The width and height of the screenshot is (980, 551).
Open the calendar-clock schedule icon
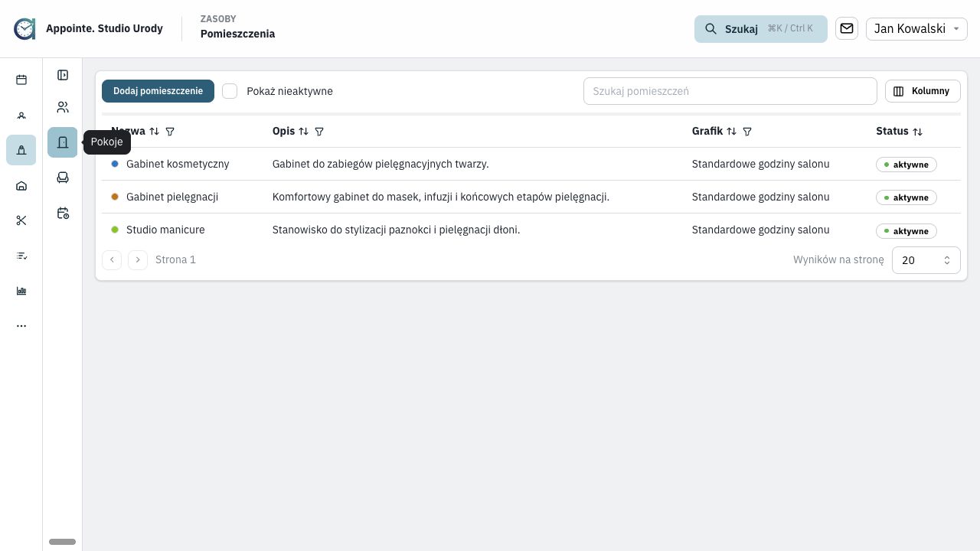pyautogui.click(x=63, y=213)
